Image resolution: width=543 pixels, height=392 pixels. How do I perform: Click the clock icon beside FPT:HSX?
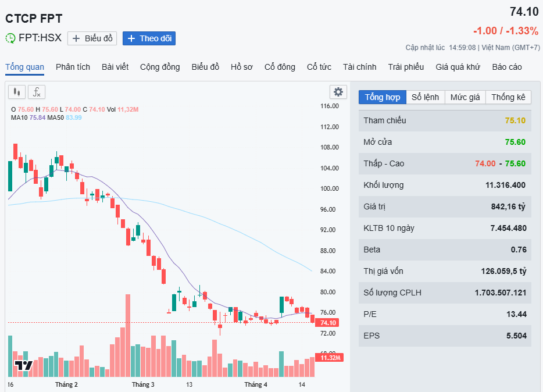click(x=10, y=38)
